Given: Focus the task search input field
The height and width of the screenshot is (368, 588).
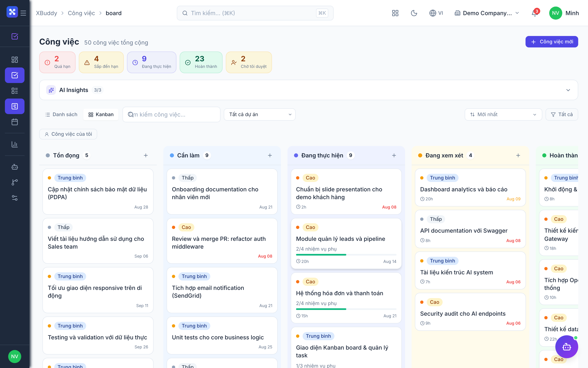Looking at the screenshot, I should tap(171, 114).
